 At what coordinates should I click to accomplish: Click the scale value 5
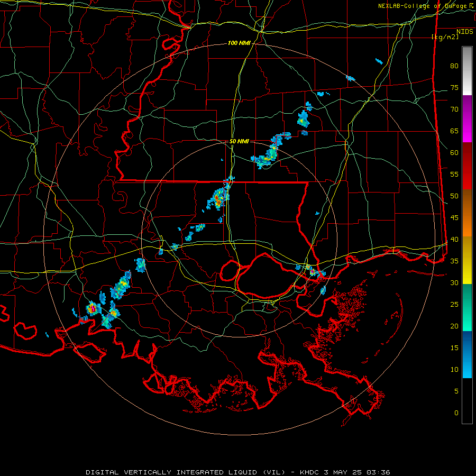(456, 391)
